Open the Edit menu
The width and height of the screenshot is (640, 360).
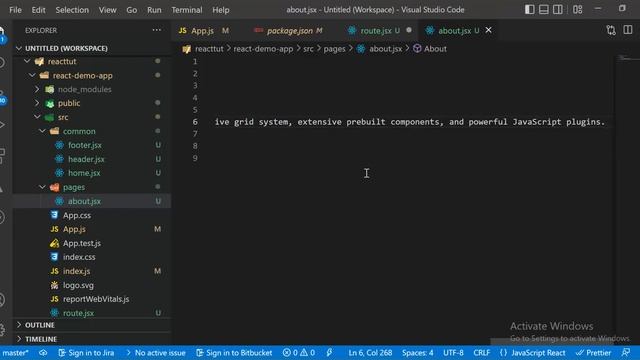click(38, 10)
